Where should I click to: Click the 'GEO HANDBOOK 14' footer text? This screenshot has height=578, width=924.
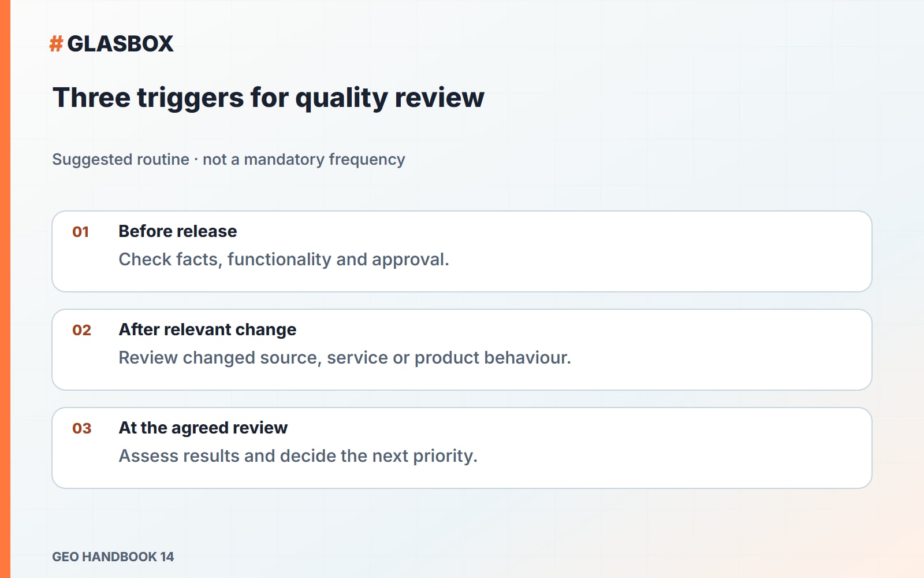coord(113,557)
